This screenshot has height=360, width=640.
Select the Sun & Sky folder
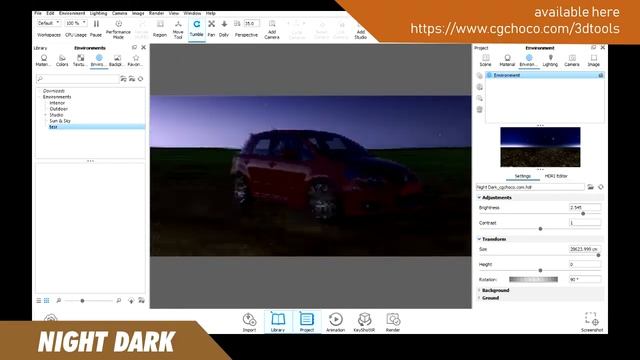(x=60, y=121)
